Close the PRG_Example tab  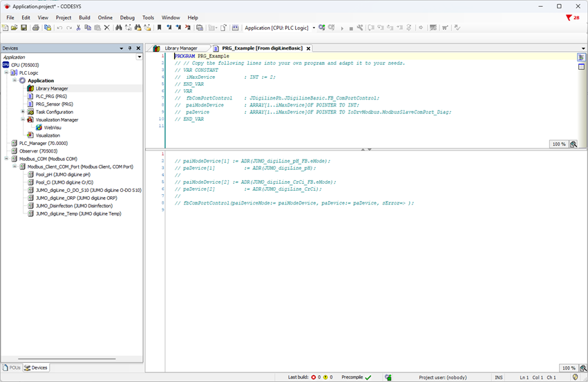point(308,48)
